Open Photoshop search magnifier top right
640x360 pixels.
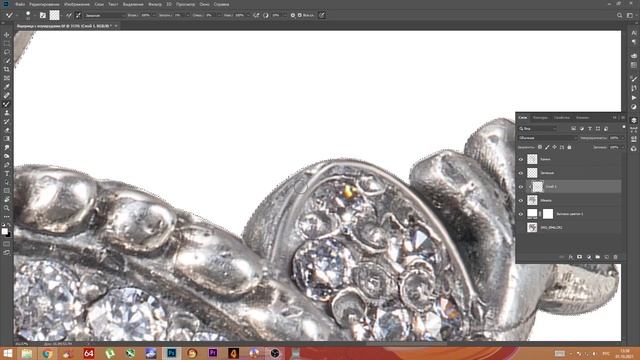point(620,16)
